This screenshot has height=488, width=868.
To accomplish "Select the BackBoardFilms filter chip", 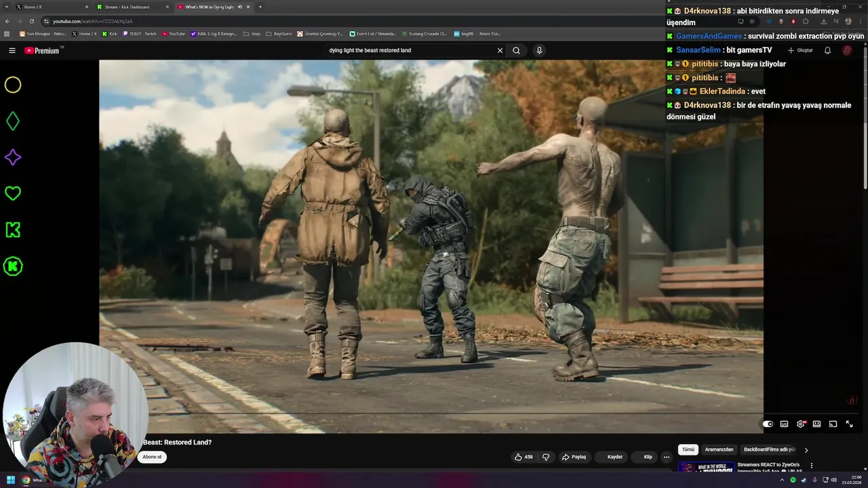I will click(769, 449).
